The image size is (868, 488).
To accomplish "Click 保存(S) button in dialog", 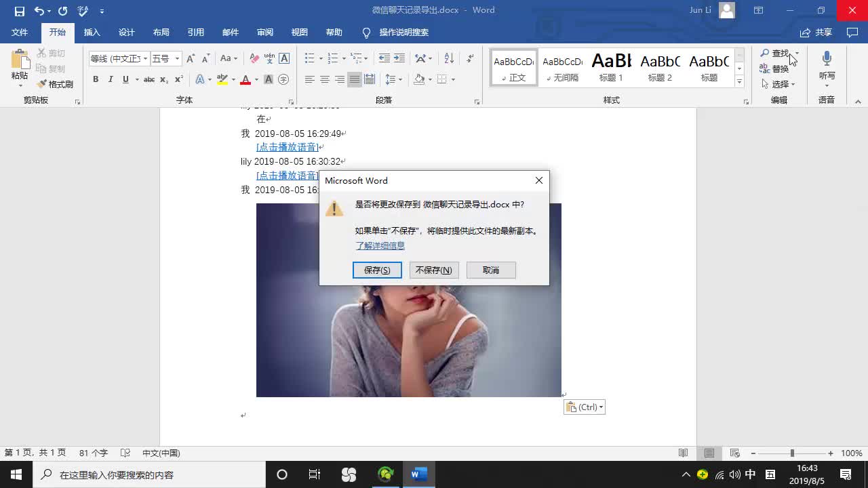I will click(x=377, y=270).
